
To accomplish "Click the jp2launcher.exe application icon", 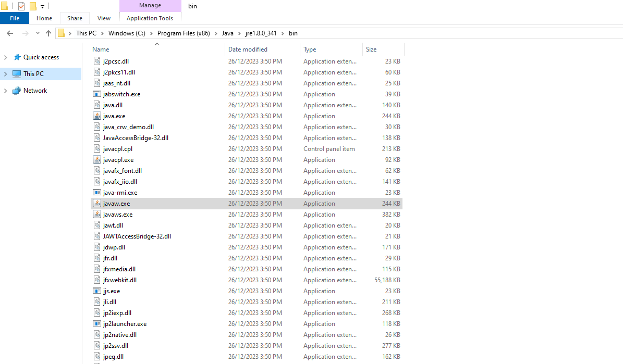I will point(96,324).
